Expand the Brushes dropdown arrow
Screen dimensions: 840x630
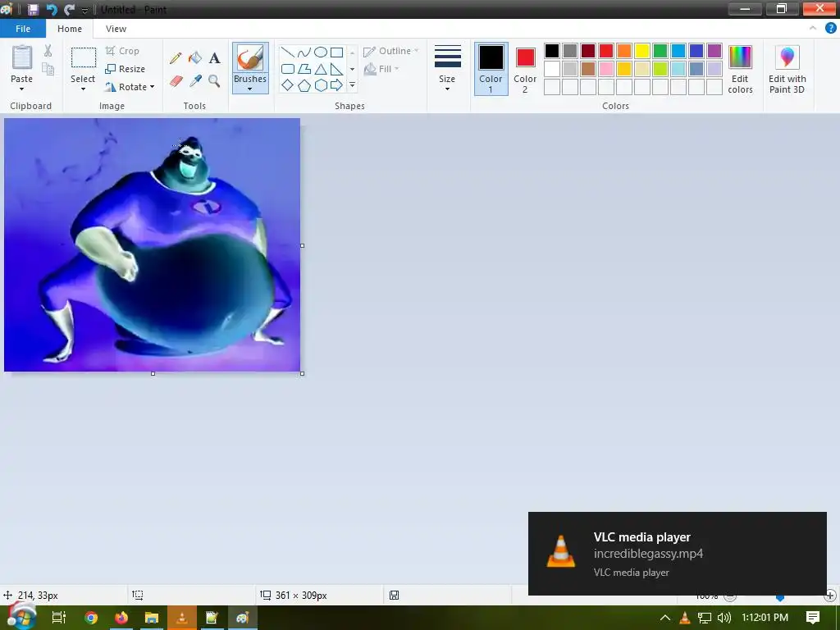[250, 89]
